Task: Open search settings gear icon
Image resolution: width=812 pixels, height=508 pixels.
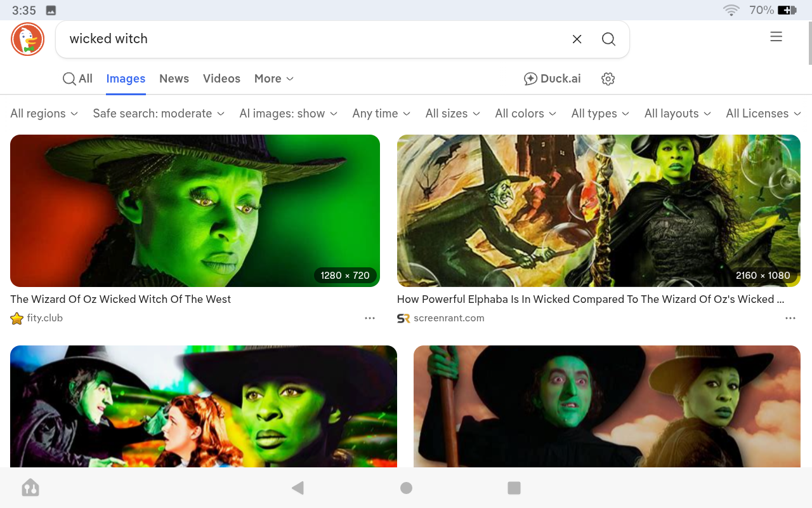Action: click(608, 79)
